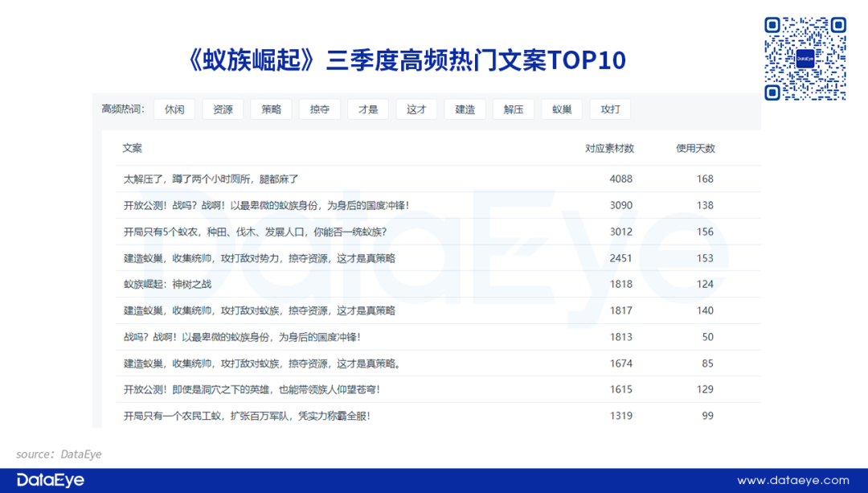Select row 开局只有一个农民工蚁
The height and width of the screenshot is (493, 868).
[247, 416]
